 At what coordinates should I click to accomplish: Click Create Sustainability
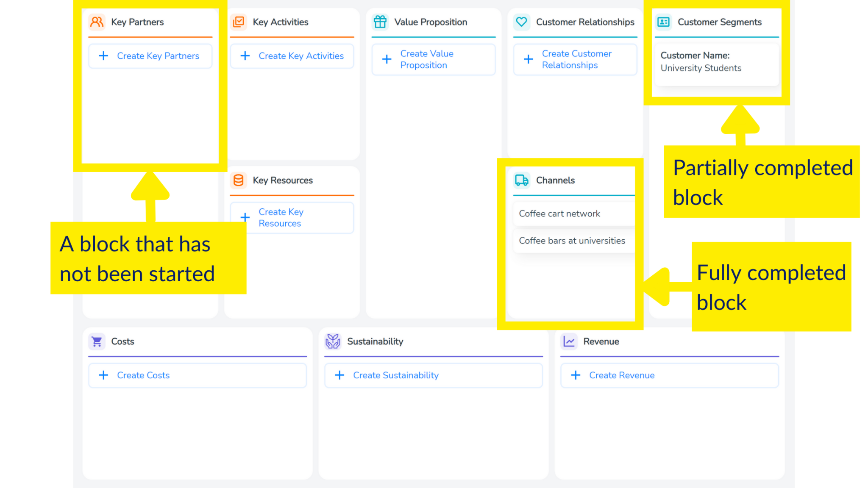396,375
